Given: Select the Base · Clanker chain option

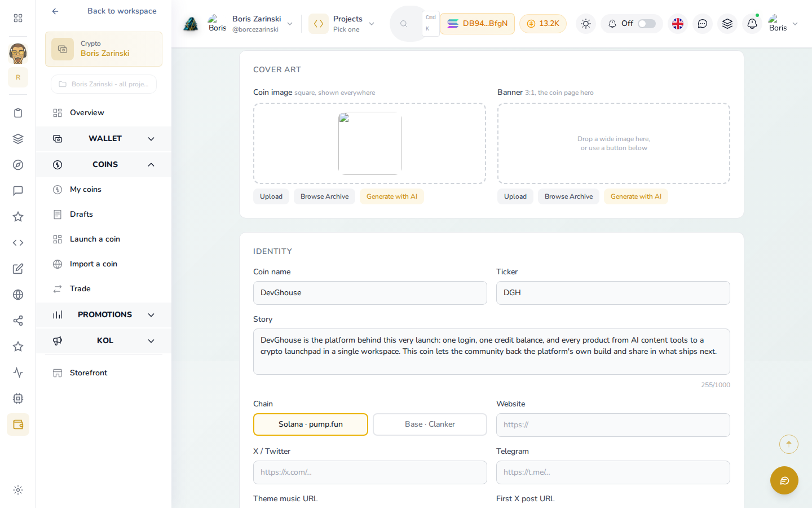Looking at the screenshot, I should tap(430, 424).
